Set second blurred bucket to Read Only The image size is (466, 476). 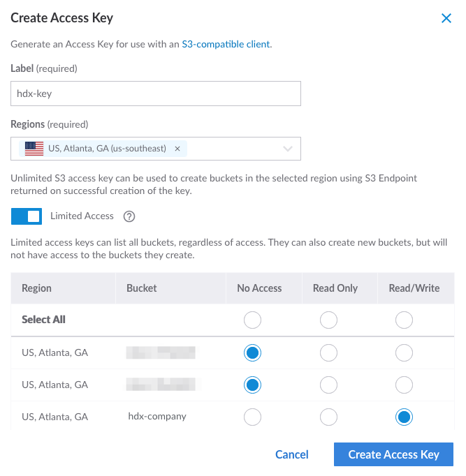pyautogui.click(x=328, y=385)
